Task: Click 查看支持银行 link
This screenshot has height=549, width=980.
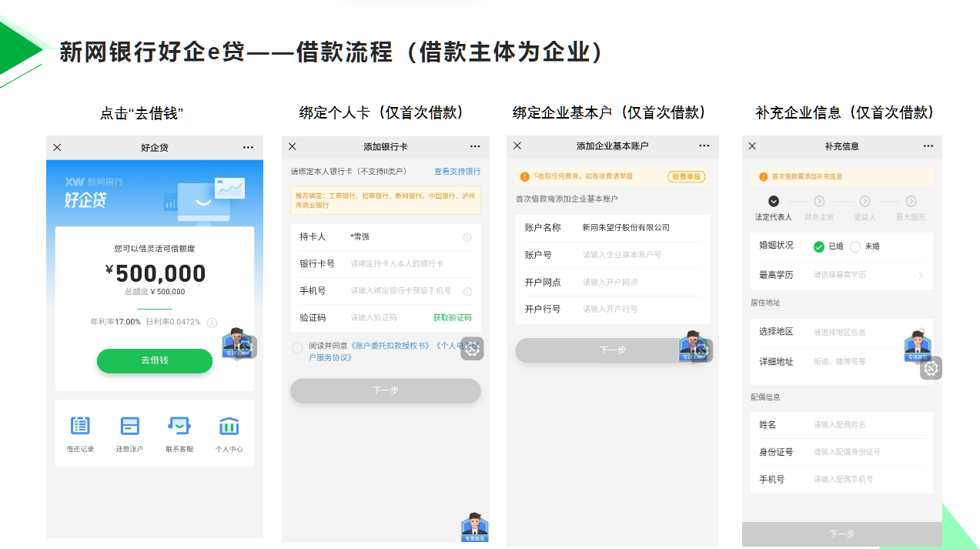Action: (x=457, y=171)
